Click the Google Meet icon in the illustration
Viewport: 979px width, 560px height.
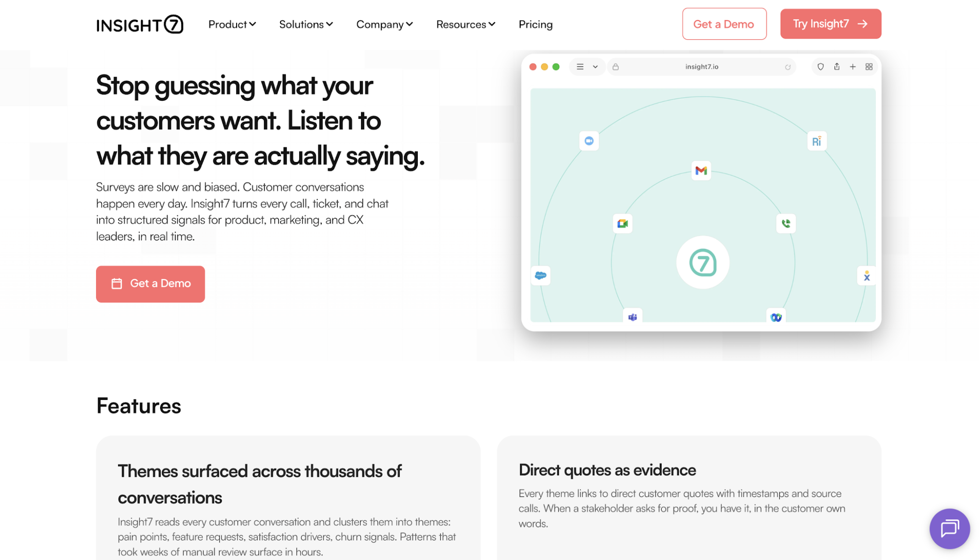(622, 224)
